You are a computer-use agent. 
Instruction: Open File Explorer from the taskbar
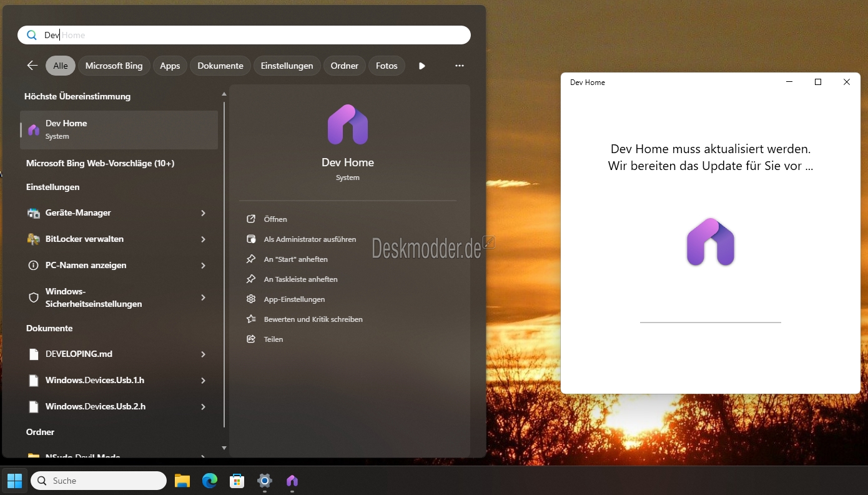click(182, 481)
